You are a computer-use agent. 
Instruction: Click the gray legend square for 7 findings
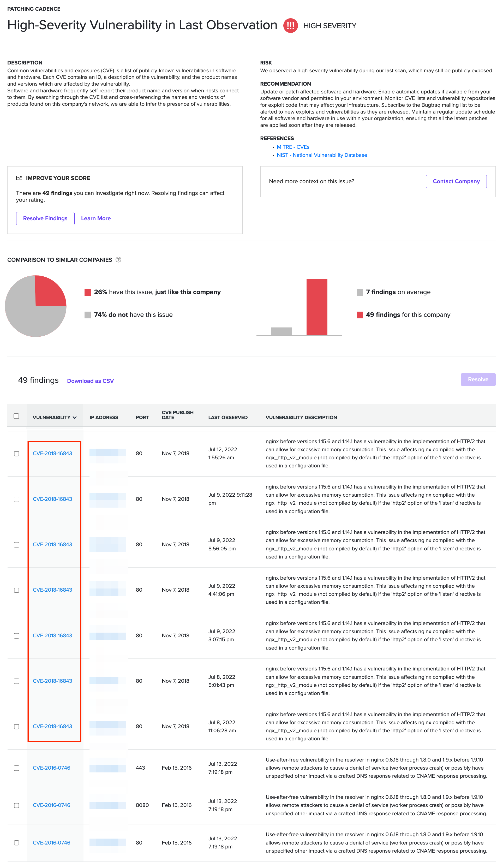point(360,292)
